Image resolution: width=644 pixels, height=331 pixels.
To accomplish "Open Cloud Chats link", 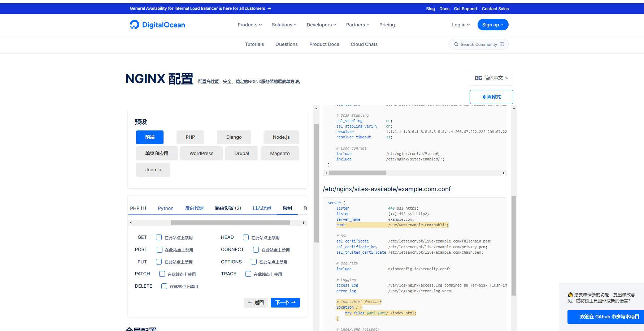I will tap(364, 44).
